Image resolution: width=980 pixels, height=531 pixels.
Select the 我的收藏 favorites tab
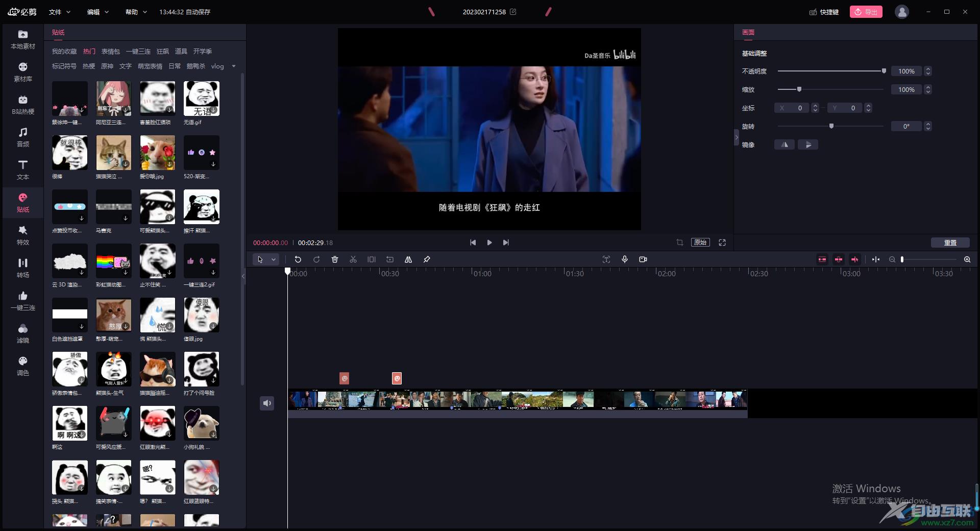pyautogui.click(x=64, y=51)
